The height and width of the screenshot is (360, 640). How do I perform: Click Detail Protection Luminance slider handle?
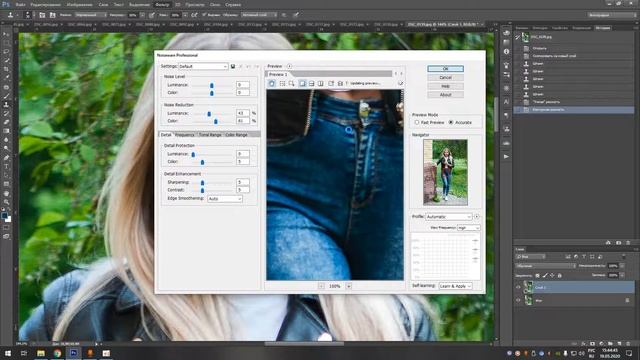pyautogui.click(x=193, y=154)
